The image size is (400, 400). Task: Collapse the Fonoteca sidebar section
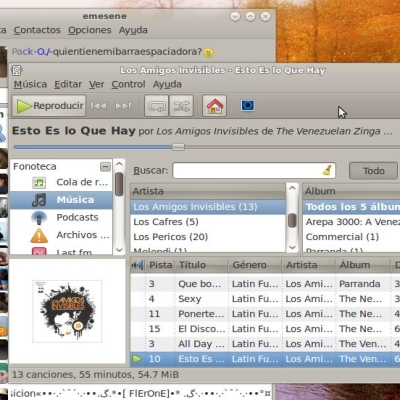pos(105,166)
